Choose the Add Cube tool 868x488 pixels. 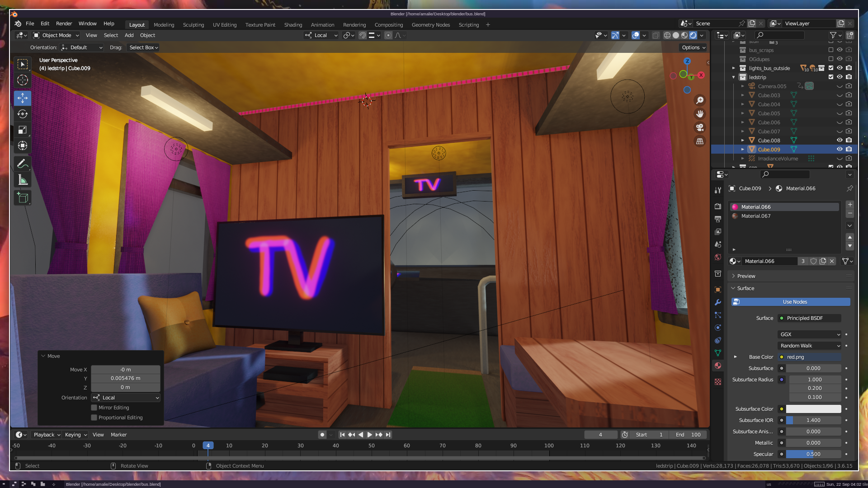(23, 197)
